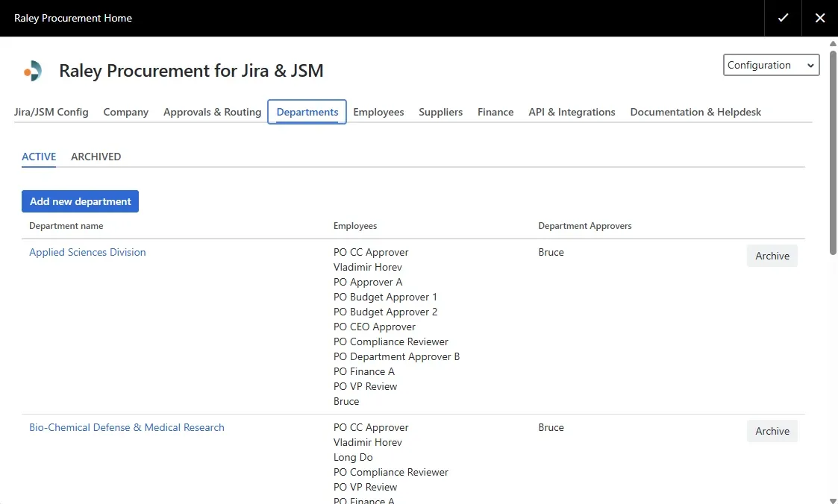Click the Raley Procurement logo icon

click(x=33, y=71)
